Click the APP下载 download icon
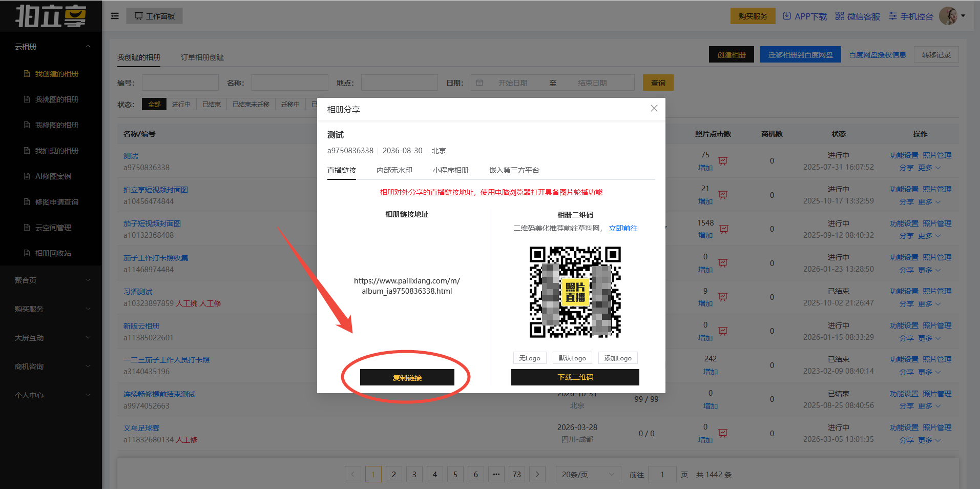The image size is (980, 489). pos(787,16)
